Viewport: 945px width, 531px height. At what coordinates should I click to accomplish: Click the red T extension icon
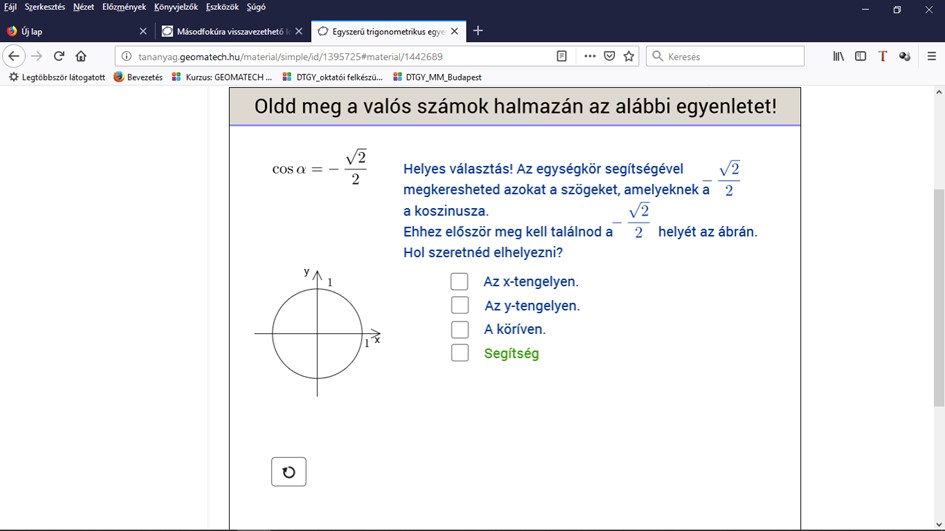[x=882, y=56]
